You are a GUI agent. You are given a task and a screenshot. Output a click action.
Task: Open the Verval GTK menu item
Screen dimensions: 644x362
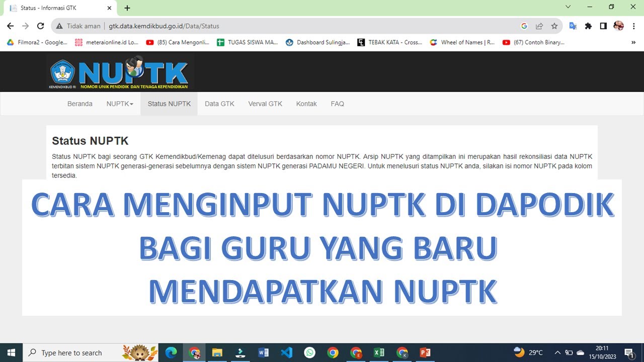(x=265, y=104)
